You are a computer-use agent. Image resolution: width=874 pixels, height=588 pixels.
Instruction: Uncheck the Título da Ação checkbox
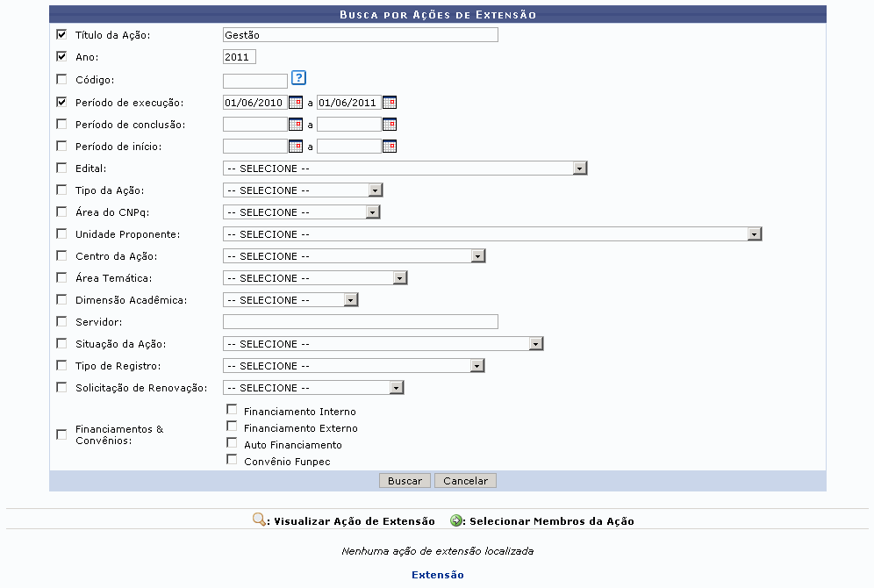pos(61,35)
